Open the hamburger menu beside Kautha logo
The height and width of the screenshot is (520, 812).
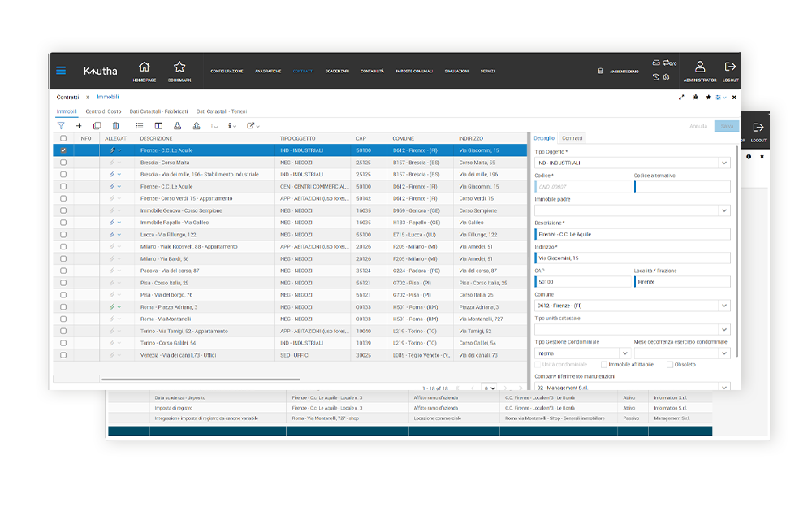pyautogui.click(x=61, y=71)
